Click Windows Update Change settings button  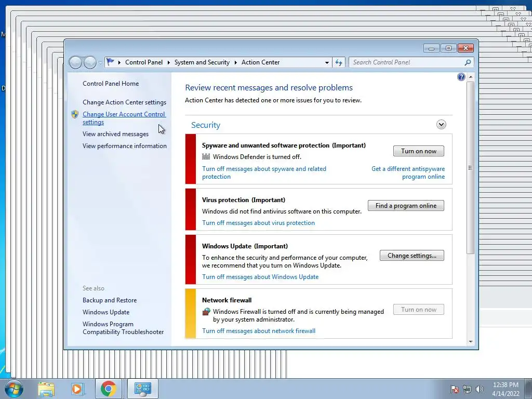(412, 256)
